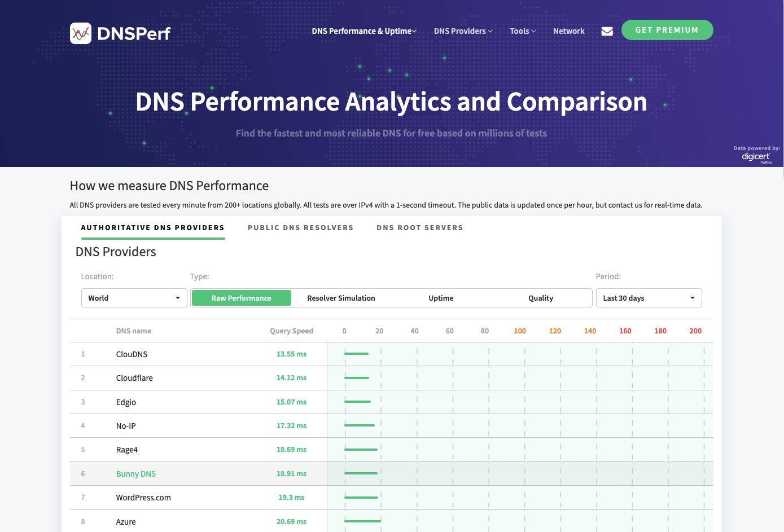Click No-IP provider name
This screenshot has width=784, height=532.
point(126,426)
